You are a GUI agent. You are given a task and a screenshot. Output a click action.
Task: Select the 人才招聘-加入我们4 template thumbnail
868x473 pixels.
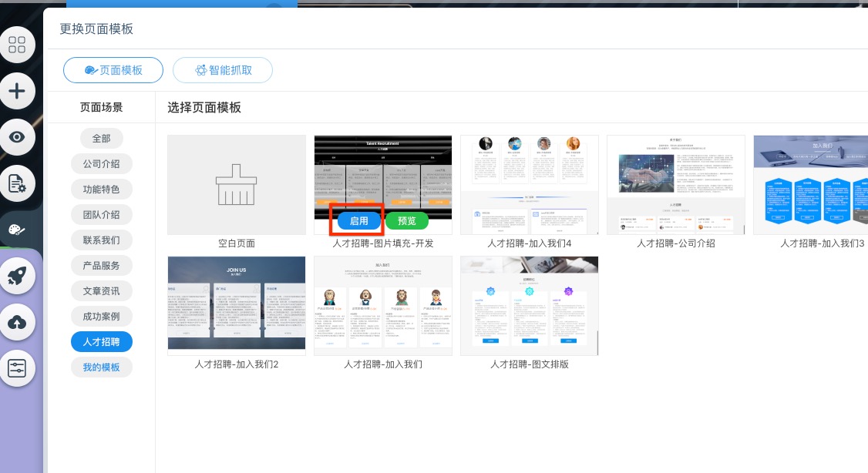[x=530, y=185]
